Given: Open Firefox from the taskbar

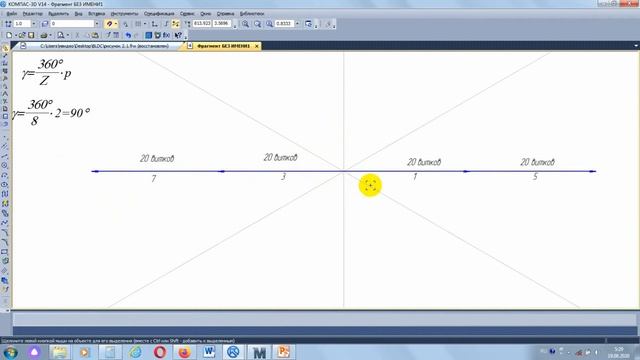Looking at the screenshot, I should click(x=184, y=352).
